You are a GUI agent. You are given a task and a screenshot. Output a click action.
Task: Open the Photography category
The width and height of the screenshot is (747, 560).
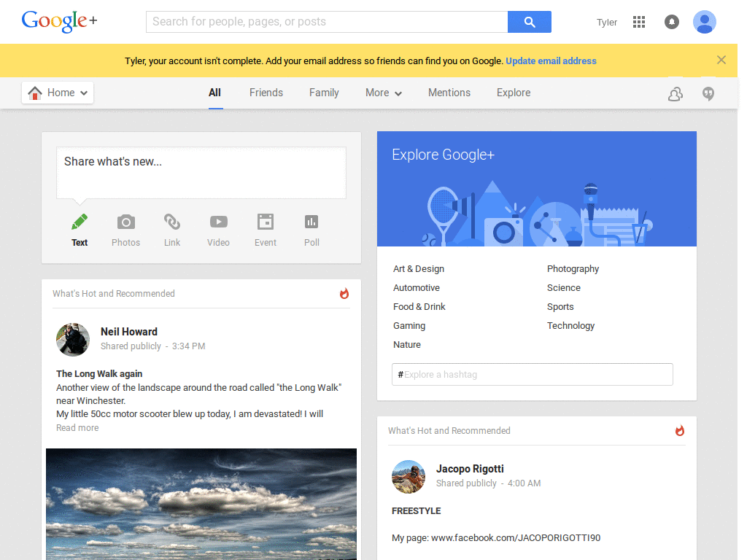573,268
